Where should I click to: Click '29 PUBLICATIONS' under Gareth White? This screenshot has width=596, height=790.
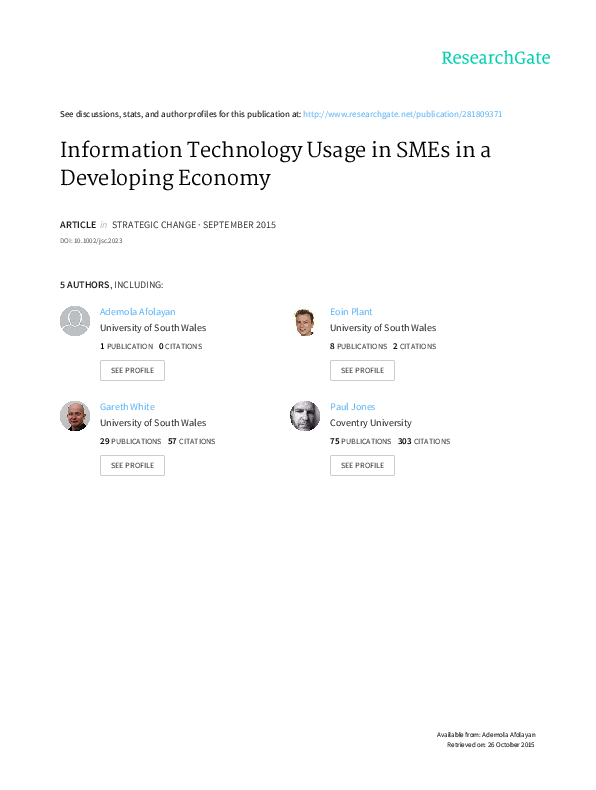click(130, 441)
